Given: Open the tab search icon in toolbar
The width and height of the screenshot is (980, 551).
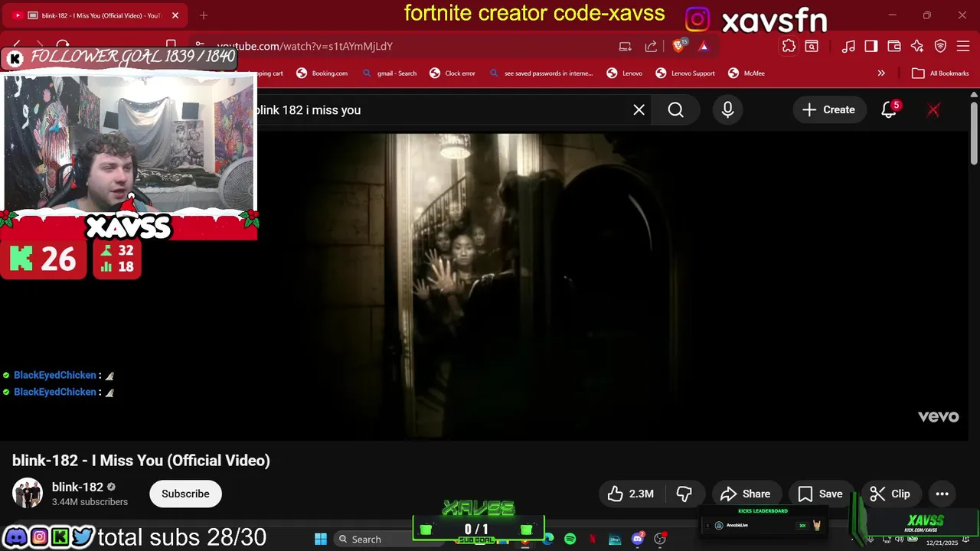Looking at the screenshot, I should [812, 46].
